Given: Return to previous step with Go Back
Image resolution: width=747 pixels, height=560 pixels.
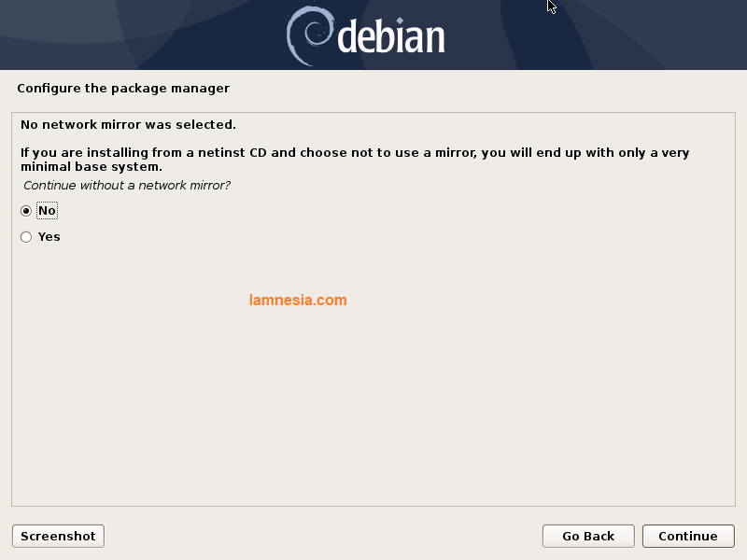Looking at the screenshot, I should pos(588,536).
